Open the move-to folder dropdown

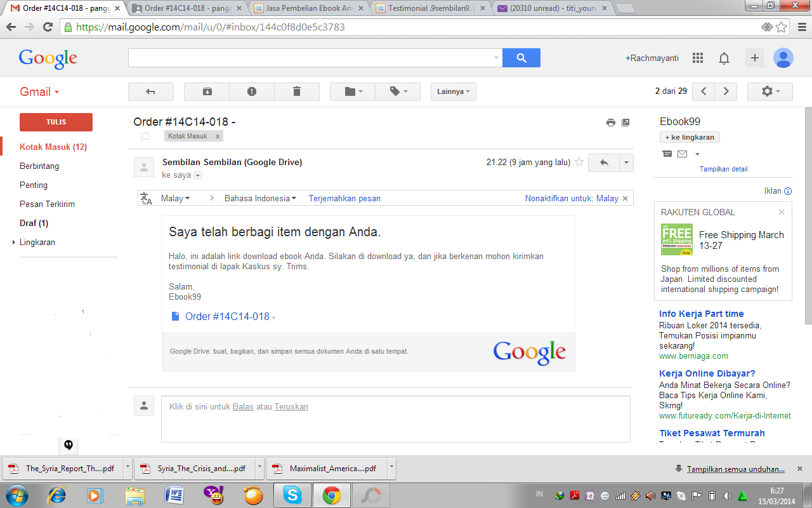(353, 91)
